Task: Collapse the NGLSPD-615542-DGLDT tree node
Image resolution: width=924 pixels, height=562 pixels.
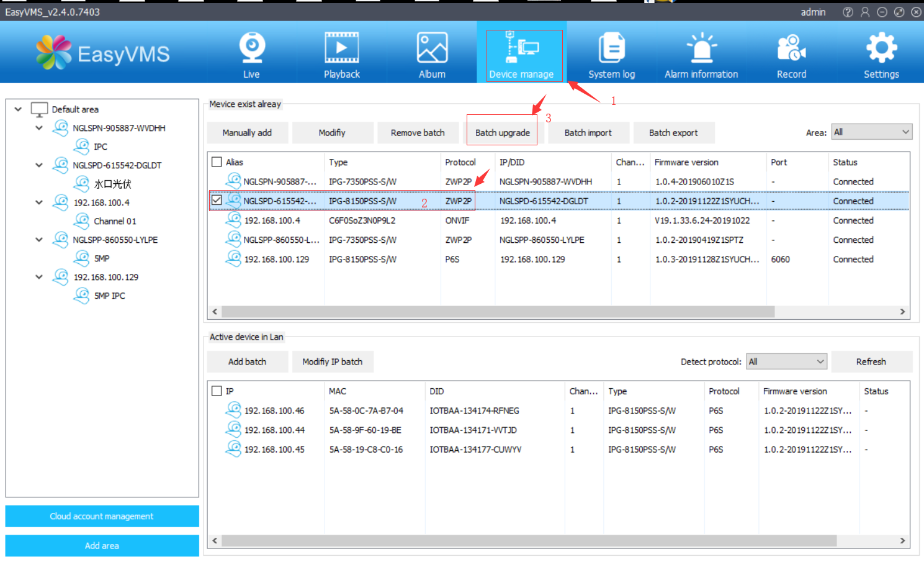Action: 39,165
